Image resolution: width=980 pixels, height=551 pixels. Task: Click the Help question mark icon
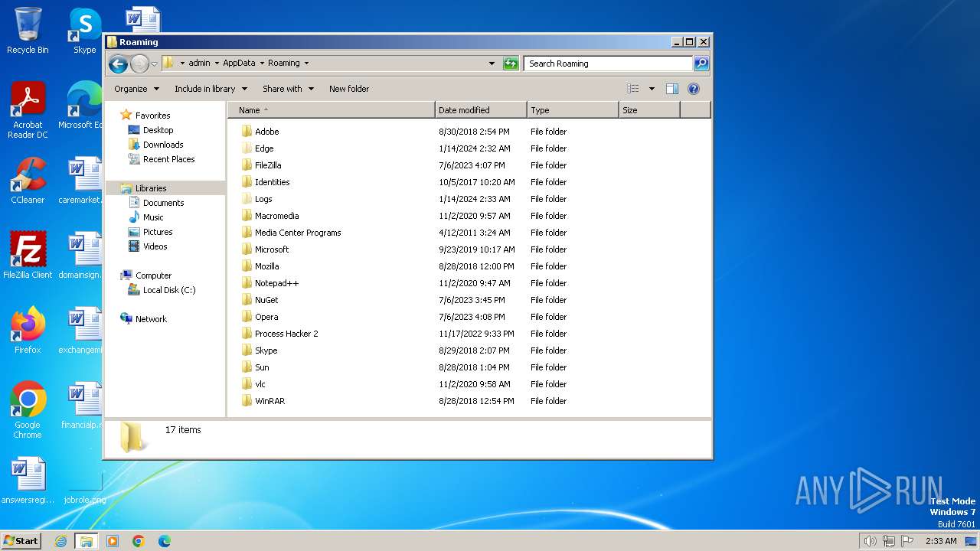click(694, 89)
